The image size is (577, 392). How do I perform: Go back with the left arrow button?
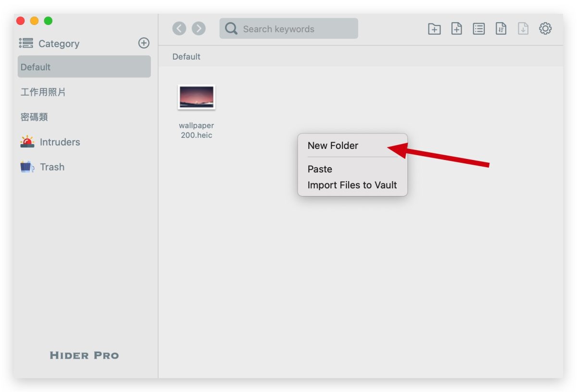179,29
